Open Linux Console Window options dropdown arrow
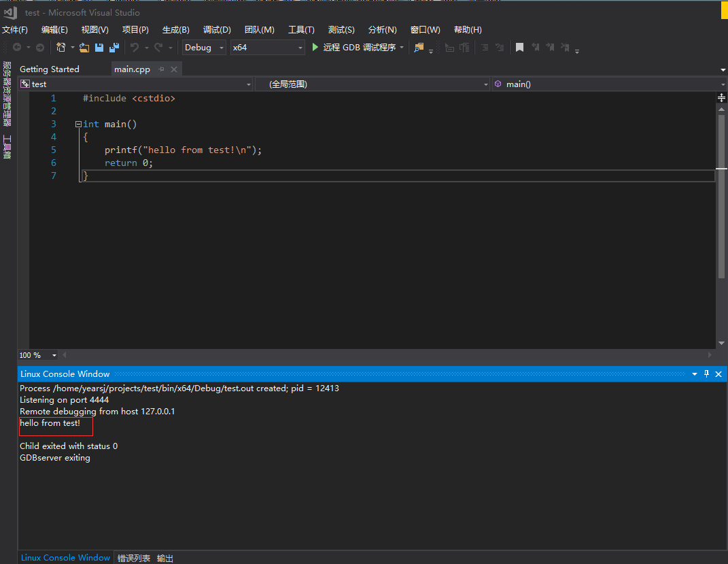This screenshot has height=564, width=728. [695, 374]
